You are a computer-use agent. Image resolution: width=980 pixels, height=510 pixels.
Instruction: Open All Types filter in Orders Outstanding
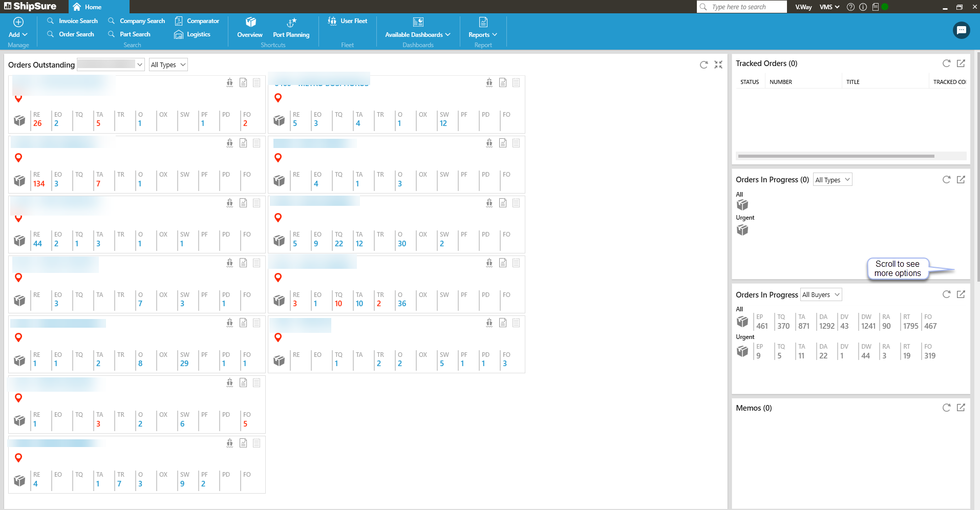pyautogui.click(x=168, y=65)
